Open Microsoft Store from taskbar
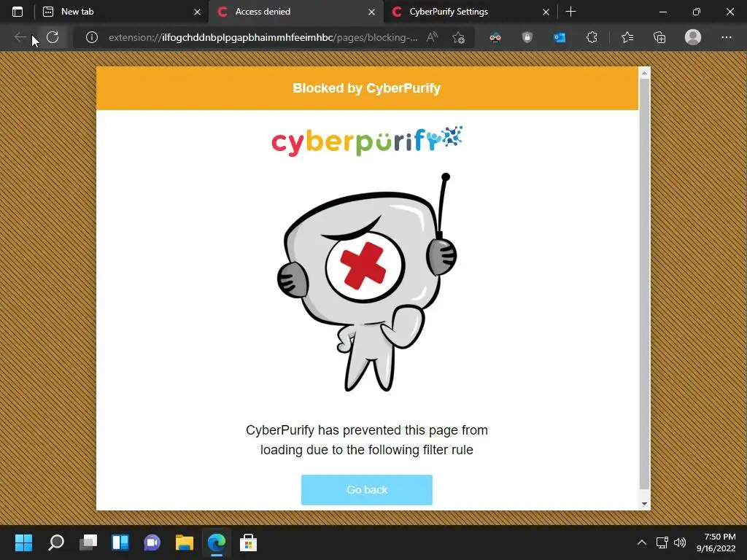Viewport: 747px width, 560px height. 248,542
